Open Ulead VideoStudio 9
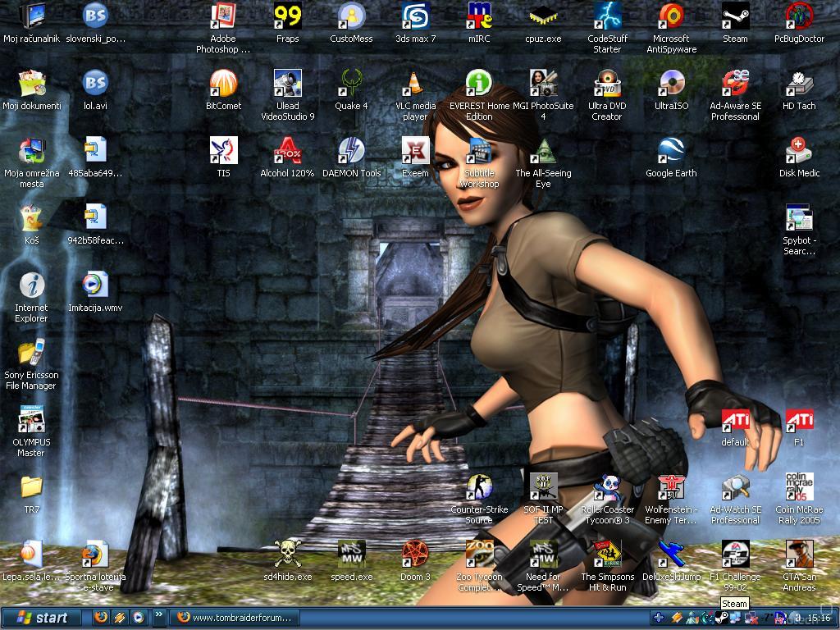The width and height of the screenshot is (840, 630). pyautogui.click(x=288, y=95)
